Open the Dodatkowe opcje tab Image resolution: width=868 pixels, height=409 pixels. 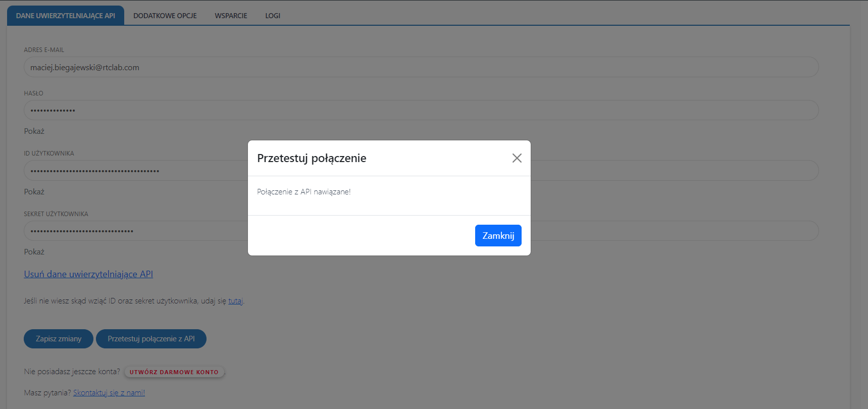click(165, 16)
